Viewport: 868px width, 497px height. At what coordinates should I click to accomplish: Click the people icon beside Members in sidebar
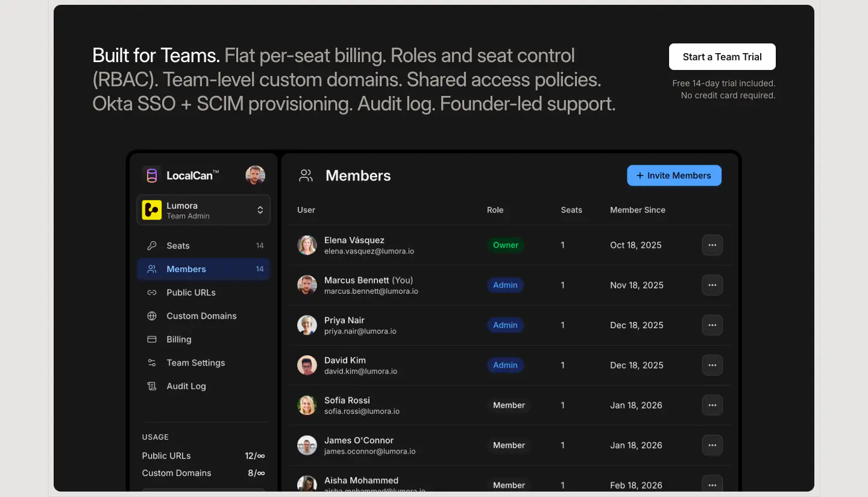pos(152,269)
